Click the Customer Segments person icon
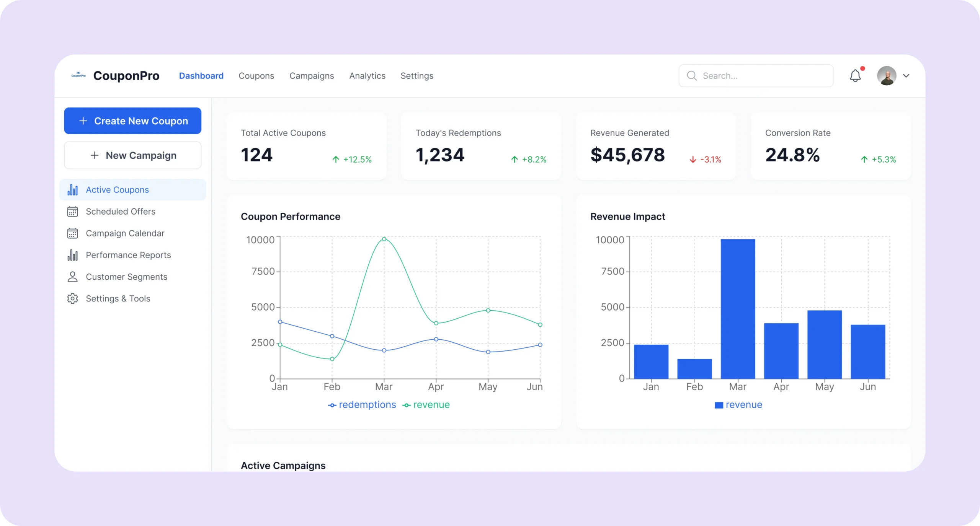Image resolution: width=980 pixels, height=526 pixels. pyautogui.click(x=72, y=277)
